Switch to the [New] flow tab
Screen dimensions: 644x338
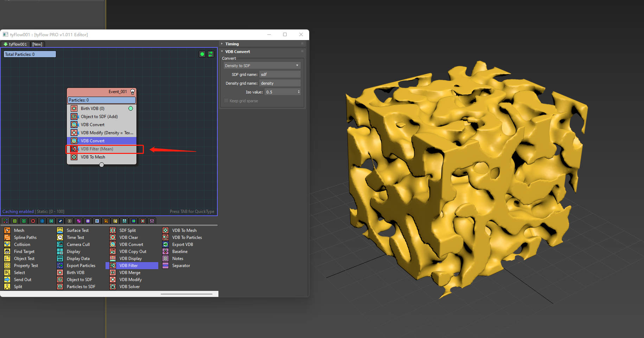click(37, 44)
